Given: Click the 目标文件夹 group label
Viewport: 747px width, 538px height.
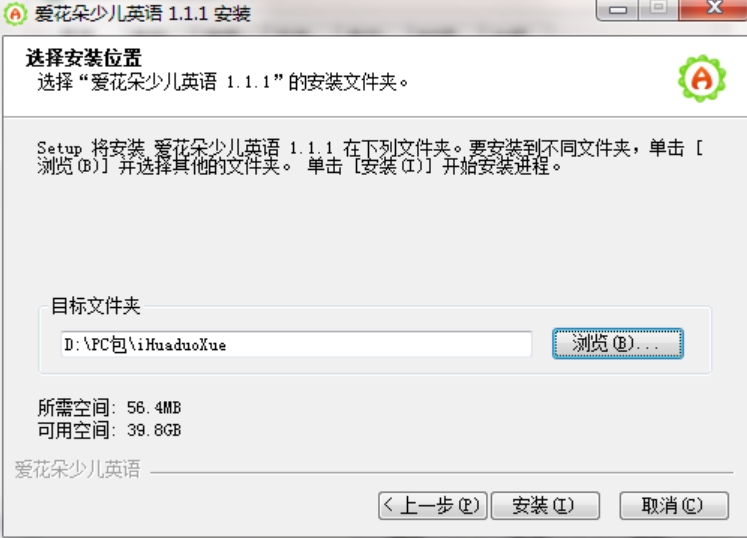Looking at the screenshot, I should click(x=96, y=306).
